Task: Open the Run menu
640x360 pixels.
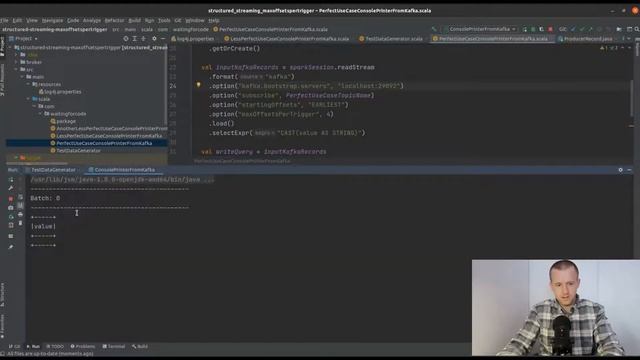Action: (x=149, y=20)
